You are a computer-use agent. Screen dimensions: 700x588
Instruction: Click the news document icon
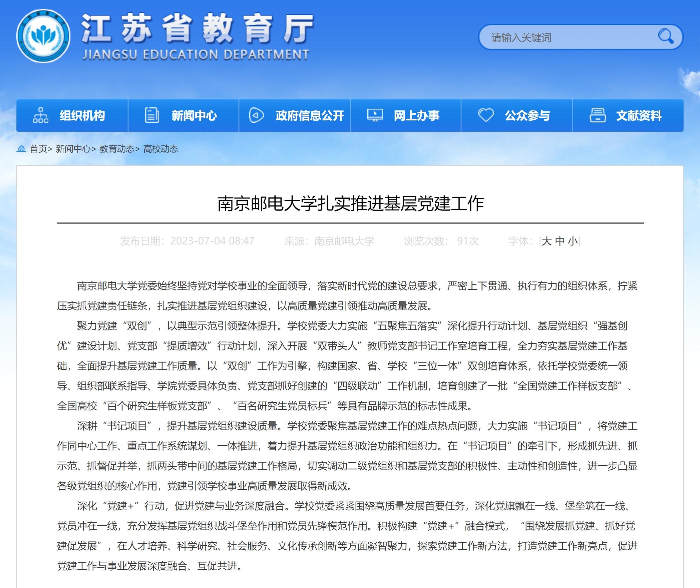152,115
